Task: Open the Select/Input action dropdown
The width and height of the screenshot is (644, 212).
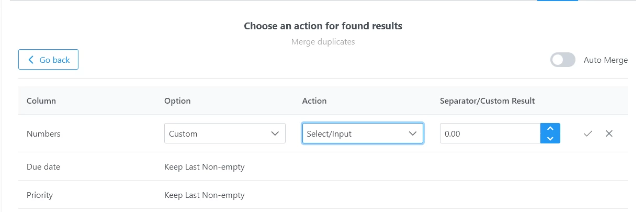Action: pos(363,133)
